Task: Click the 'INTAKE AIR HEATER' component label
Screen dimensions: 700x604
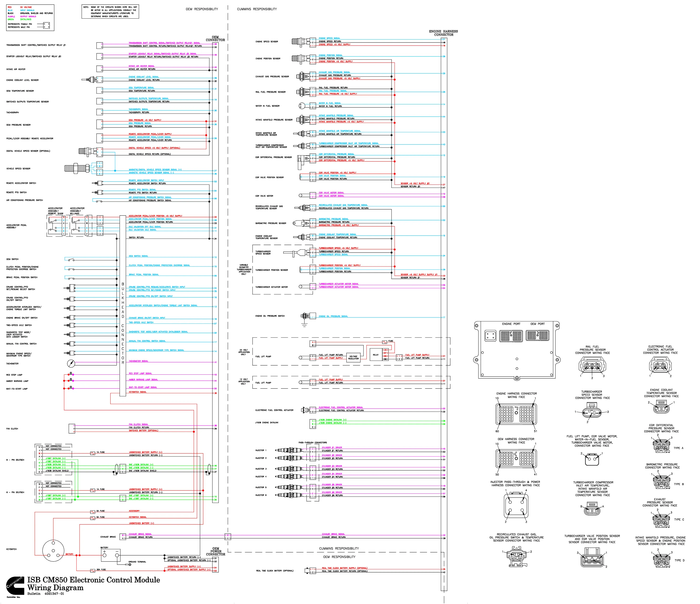Action: coord(16,69)
